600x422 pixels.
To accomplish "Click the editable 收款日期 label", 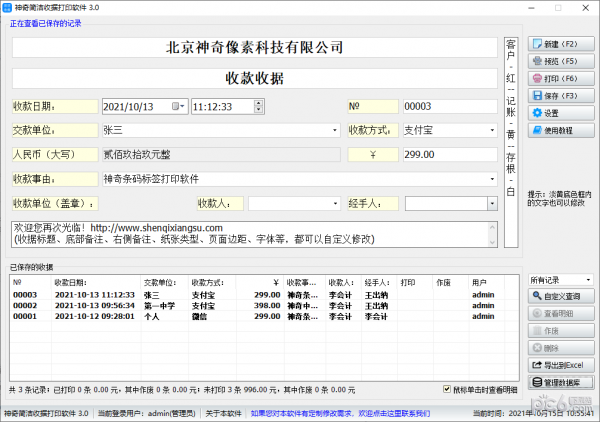I will click(x=55, y=106).
